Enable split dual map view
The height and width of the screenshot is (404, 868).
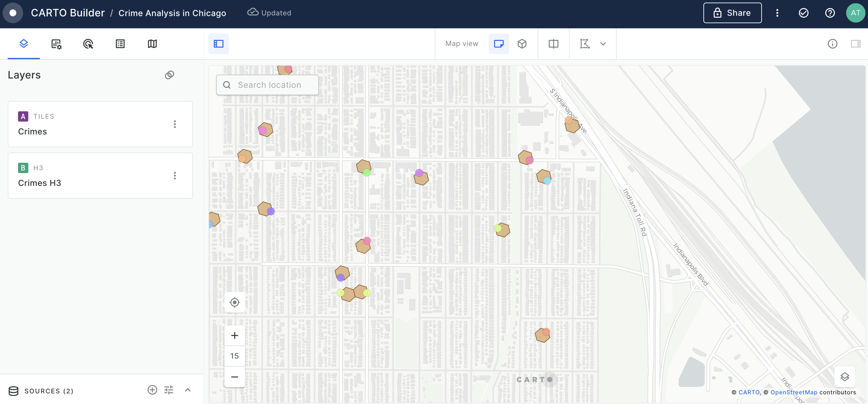tap(553, 44)
